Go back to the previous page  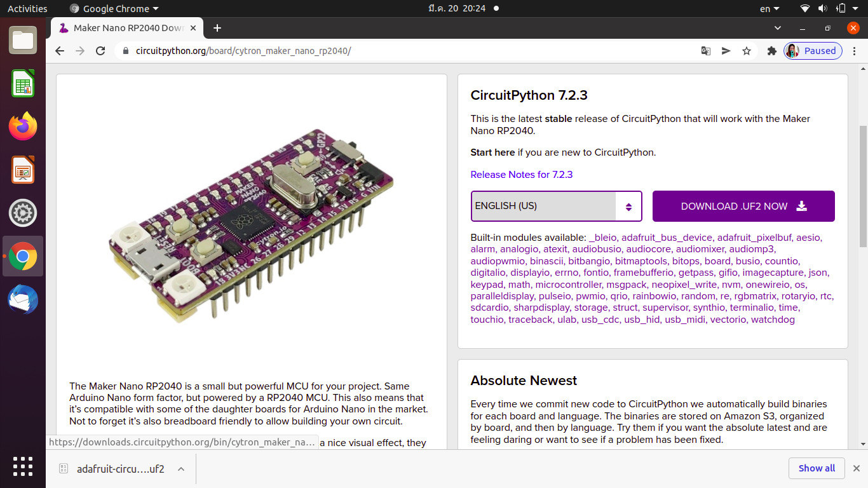60,51
